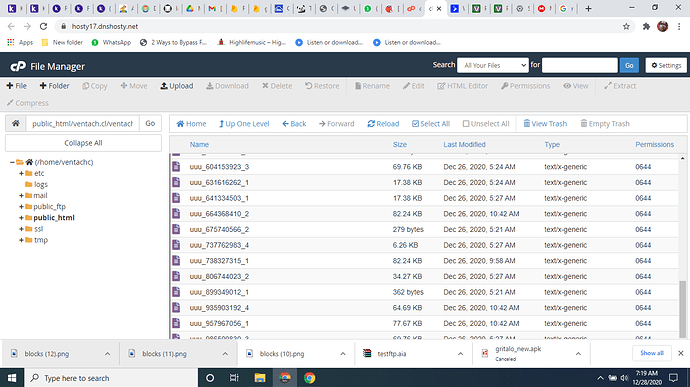Open View Trash
690x387 pixels.
pos(545,124)
